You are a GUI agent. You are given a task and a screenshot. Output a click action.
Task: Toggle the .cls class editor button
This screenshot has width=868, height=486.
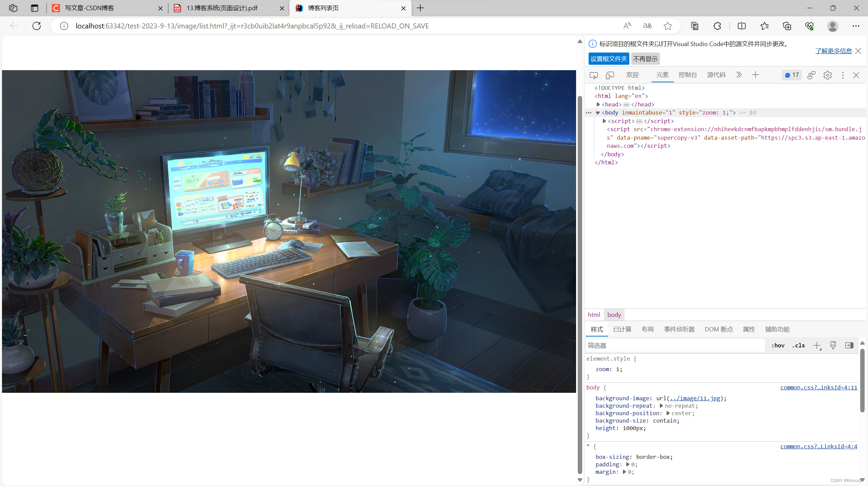coord(798,345)
